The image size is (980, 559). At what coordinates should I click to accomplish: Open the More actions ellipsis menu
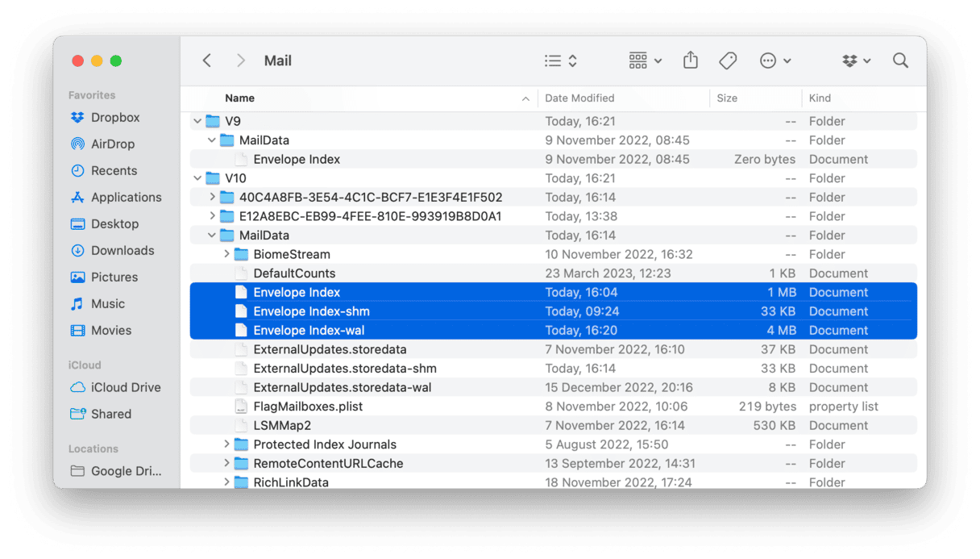coord(768,60)
